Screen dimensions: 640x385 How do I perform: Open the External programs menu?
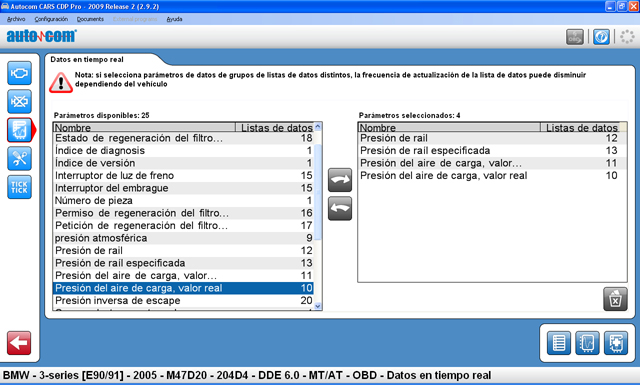pyautogui.click(x=135, y=19)
